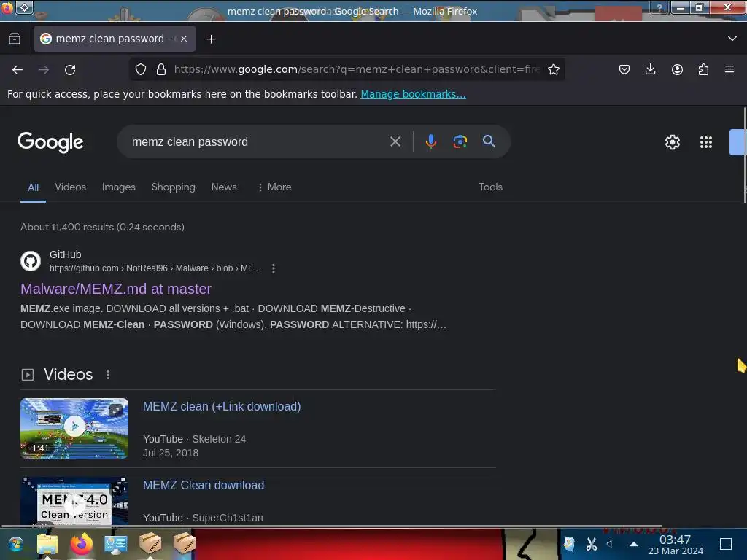
Task: Expand the More search filters menu
Action: click(x=274, y=187)
